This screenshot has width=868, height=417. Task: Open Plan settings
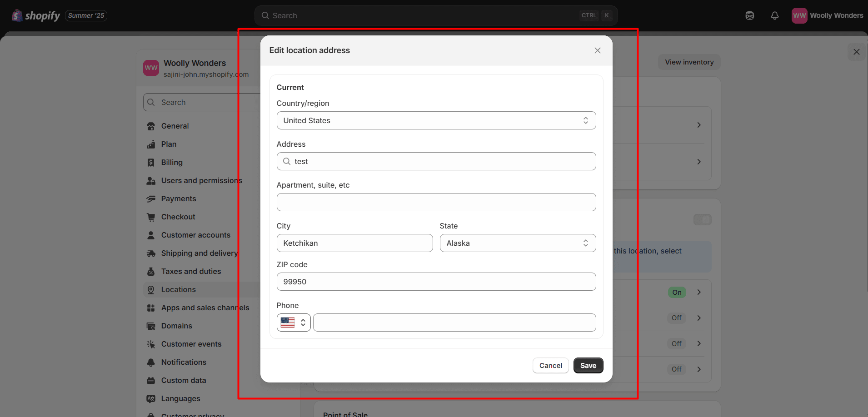coord(169,144)
